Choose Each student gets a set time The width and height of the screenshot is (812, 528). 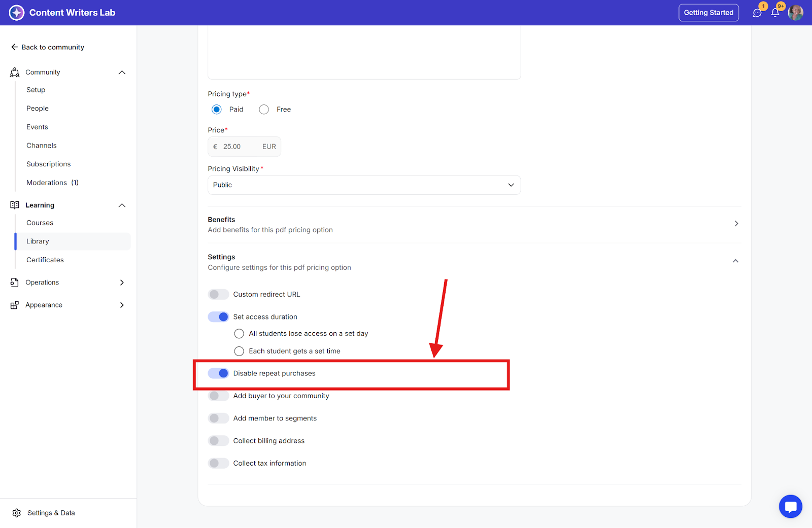coord(239,351)
